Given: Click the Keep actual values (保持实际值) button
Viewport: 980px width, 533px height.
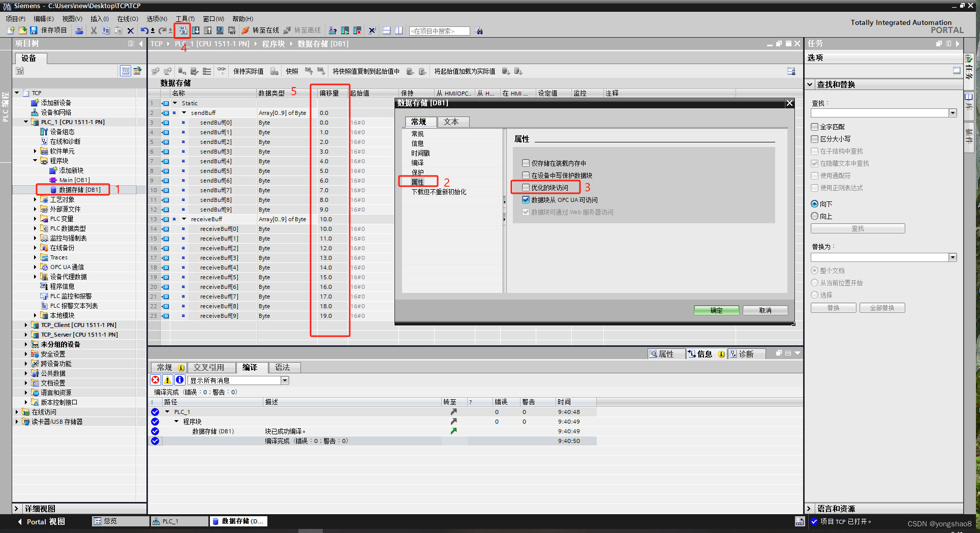Looking at the screenshot, I should click(248, 71).
